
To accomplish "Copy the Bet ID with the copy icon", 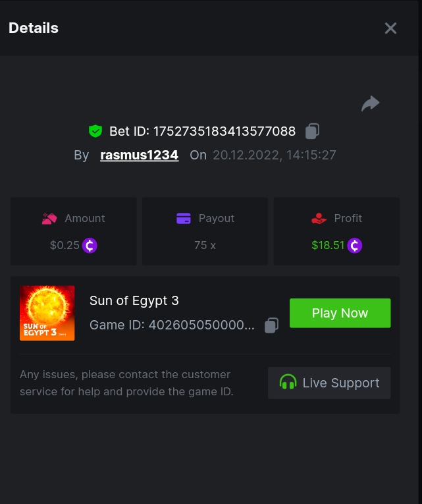I will click(312, 131).
